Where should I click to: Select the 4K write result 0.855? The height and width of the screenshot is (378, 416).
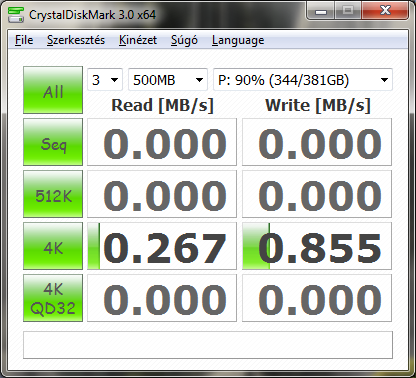point(317,246)
